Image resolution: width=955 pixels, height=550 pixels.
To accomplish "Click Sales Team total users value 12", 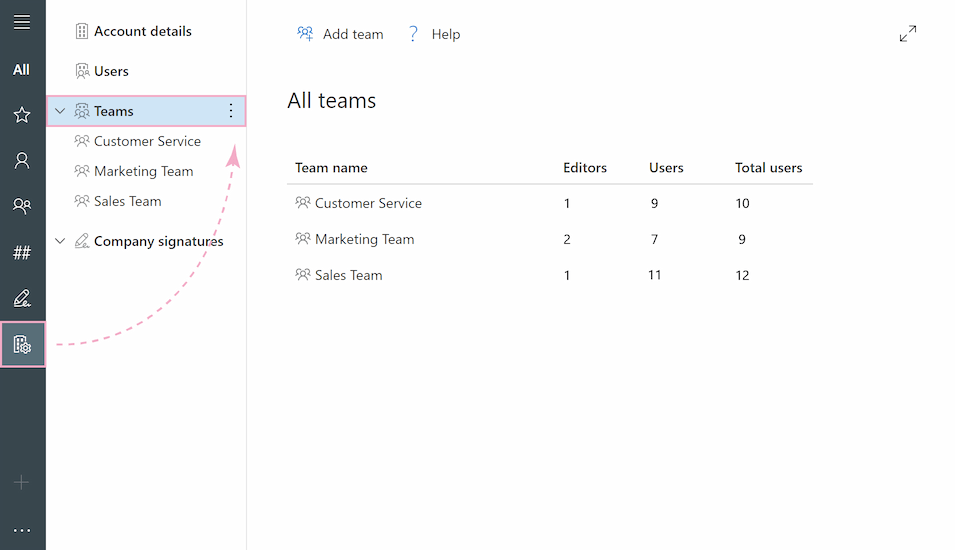I will coord(742,275).
